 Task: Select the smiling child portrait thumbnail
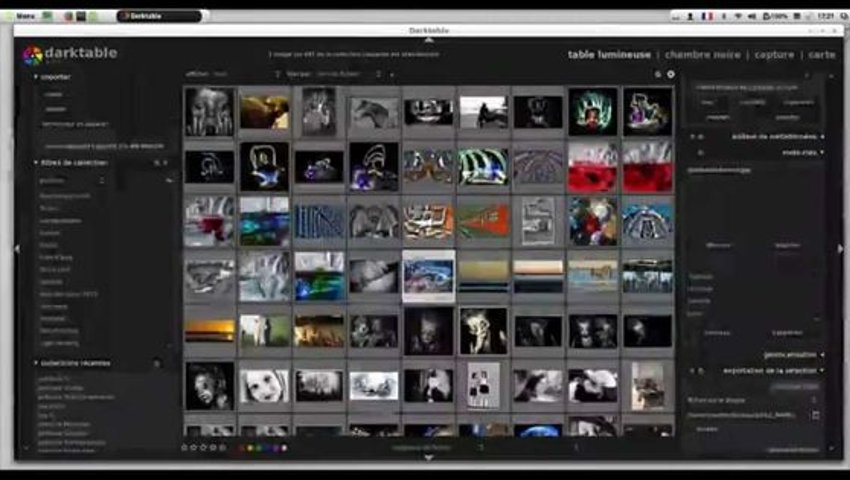[265, 386]
